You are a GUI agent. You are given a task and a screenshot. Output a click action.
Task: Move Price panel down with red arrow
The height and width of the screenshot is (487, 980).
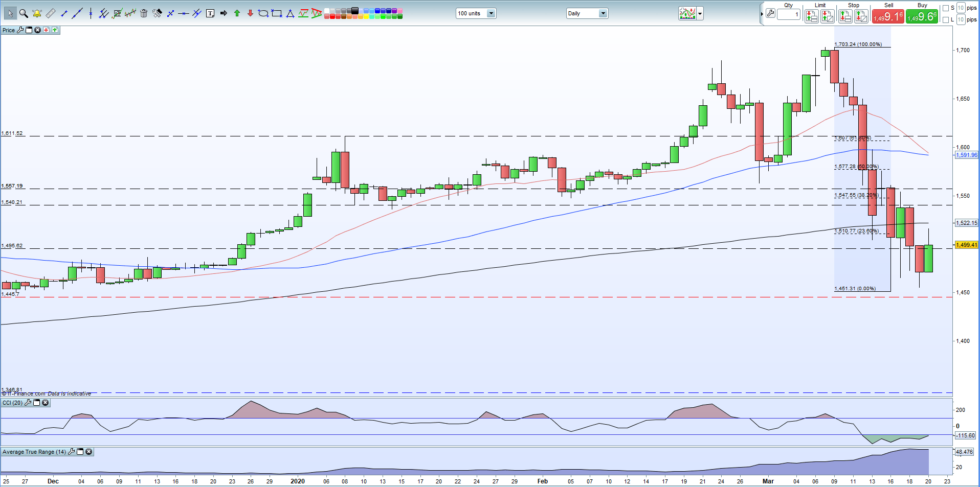[46, 30]
